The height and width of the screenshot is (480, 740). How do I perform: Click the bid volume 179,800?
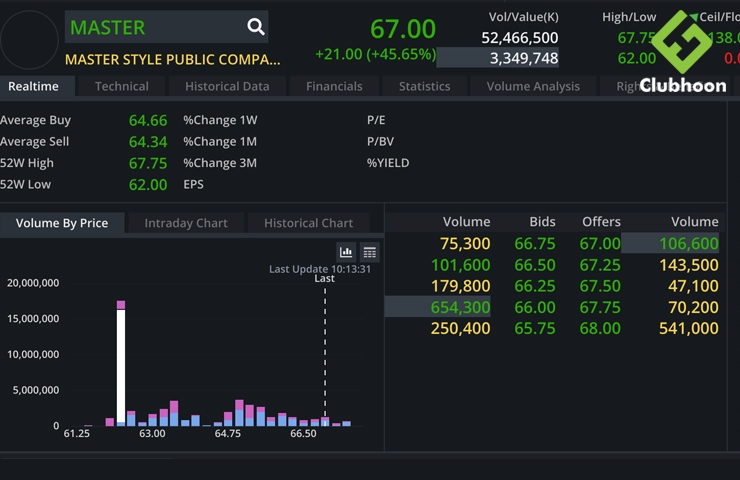[461, 286]
